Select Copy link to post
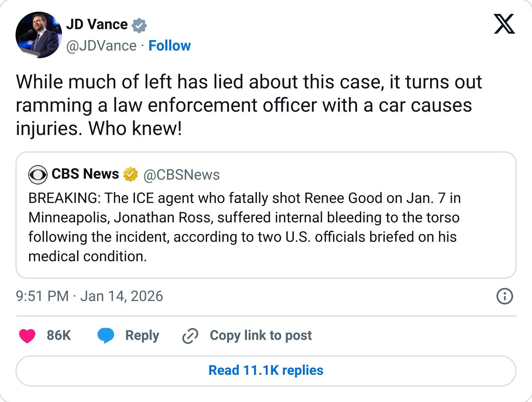The width and height of the screenshot is (532, 402). point(260,335)
